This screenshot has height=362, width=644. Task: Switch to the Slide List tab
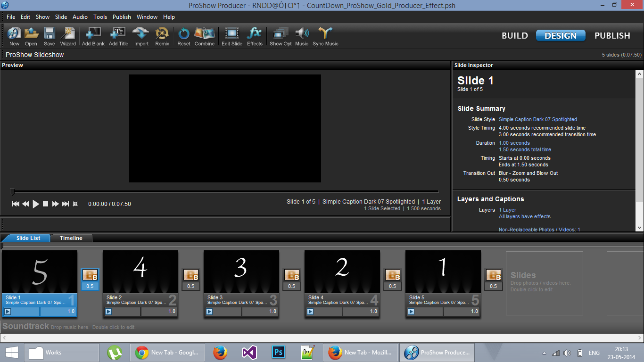pos(28,238)
